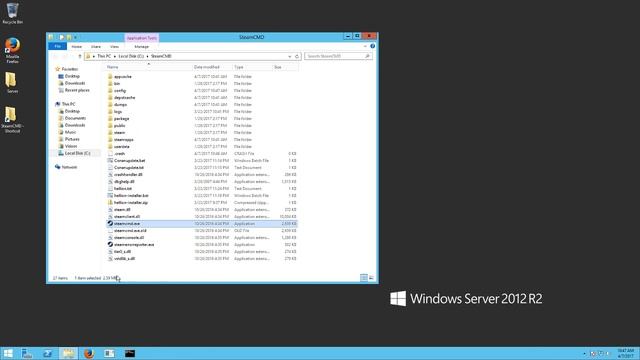Launch Mozilla Firefox from the desktop

pos(12,50)
